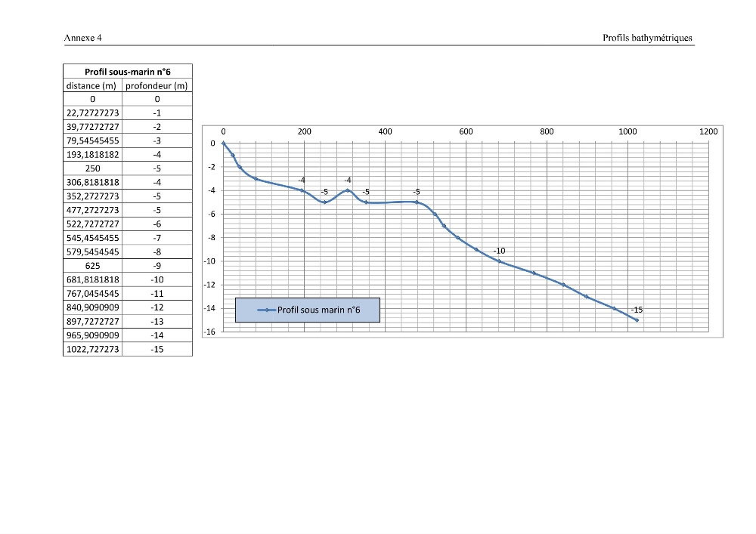The width and height of the screenshot is (756, 534).
Task: Click the distance value '79,54545455'
Action: pos(92,141)
